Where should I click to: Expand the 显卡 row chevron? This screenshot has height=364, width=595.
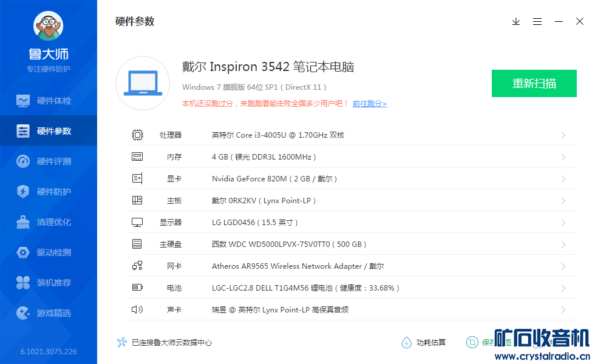[x=563, y=179]
